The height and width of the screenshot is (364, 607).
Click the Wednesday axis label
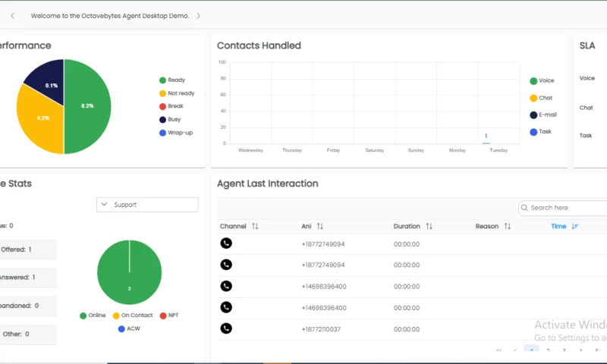point(250,150)
